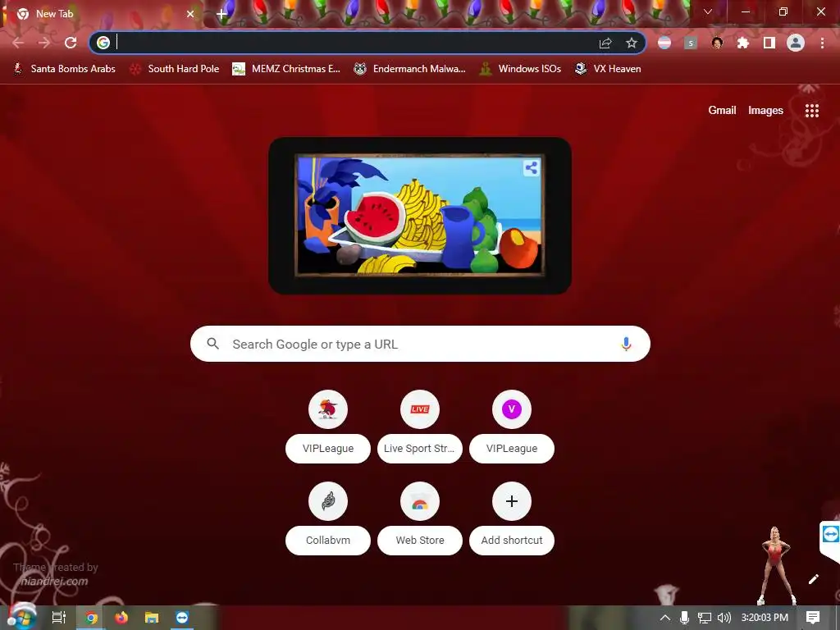
Task: Open File Explorer from the taskbar
Action: coord(152,619)
